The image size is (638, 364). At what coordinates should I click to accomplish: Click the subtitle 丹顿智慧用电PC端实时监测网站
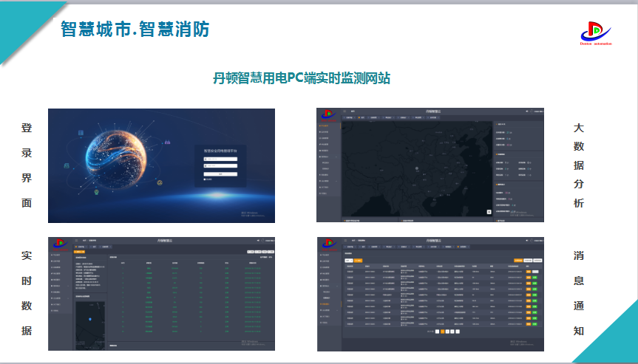pos(302,78)
